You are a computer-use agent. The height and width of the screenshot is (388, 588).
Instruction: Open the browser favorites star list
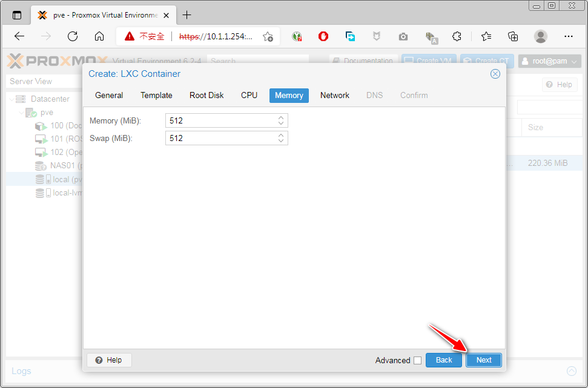point(486,36)
